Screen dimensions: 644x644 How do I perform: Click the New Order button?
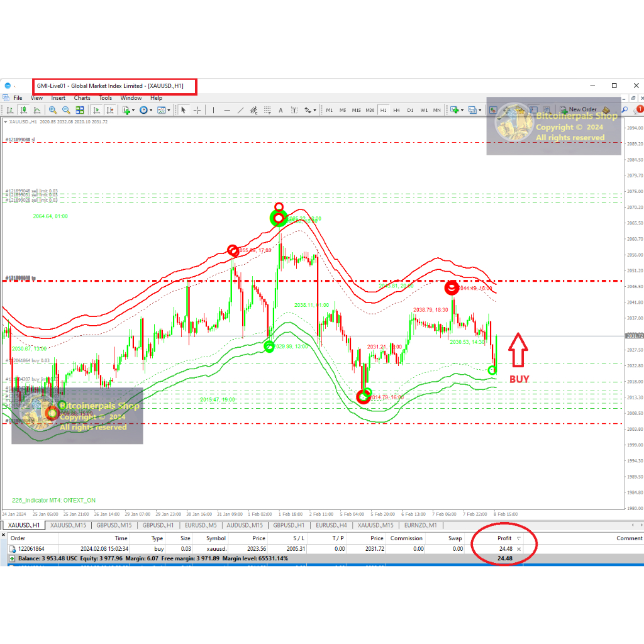click(x=578, y=109)
